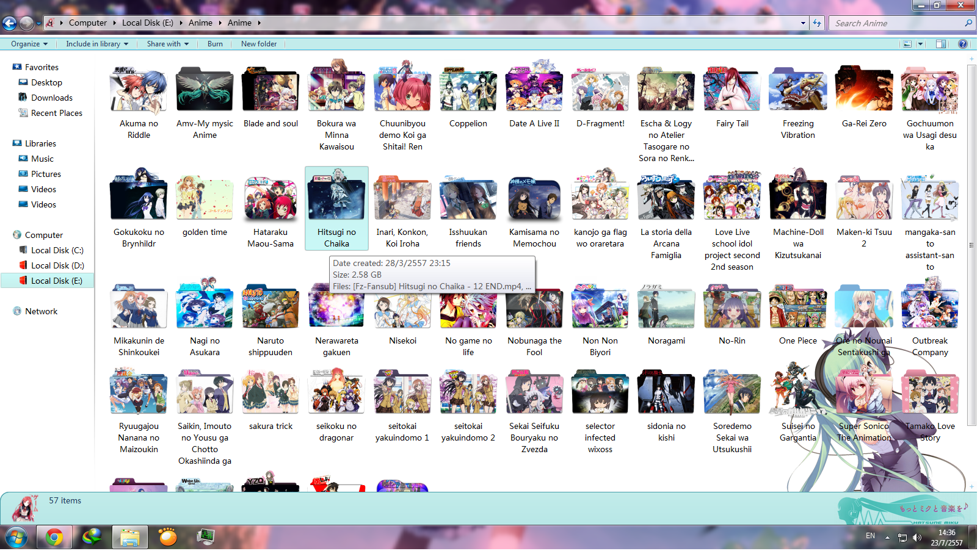Viewport: 980px width, 551px height.
Task: Open Windows Explorer from the taskbar
Action: pyautogui.click(x=129, y=538)
